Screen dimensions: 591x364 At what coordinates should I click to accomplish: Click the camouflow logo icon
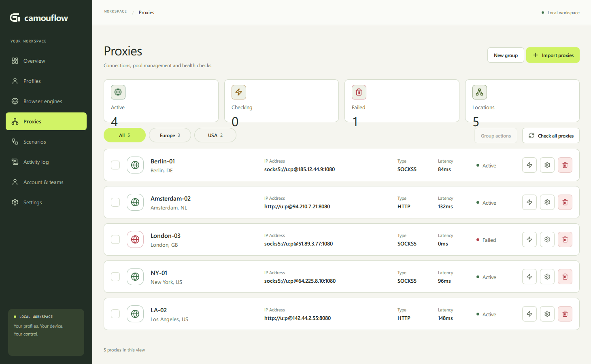[x=15, y=17]
